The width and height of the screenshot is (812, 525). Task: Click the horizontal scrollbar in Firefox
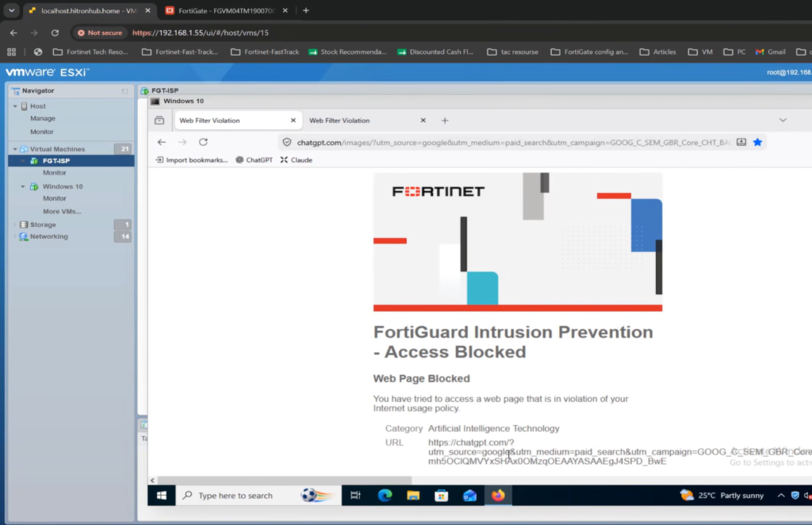(285, 481)
